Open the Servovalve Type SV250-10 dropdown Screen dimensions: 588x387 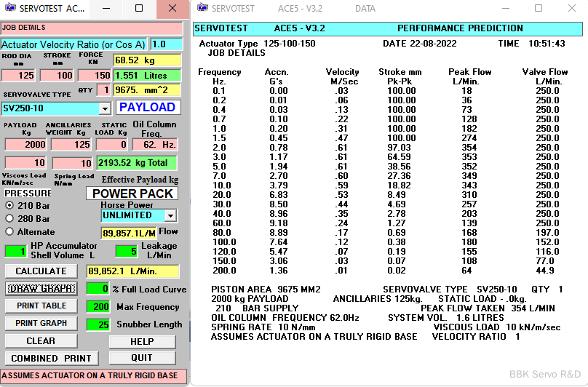click(x=104, y=108)
